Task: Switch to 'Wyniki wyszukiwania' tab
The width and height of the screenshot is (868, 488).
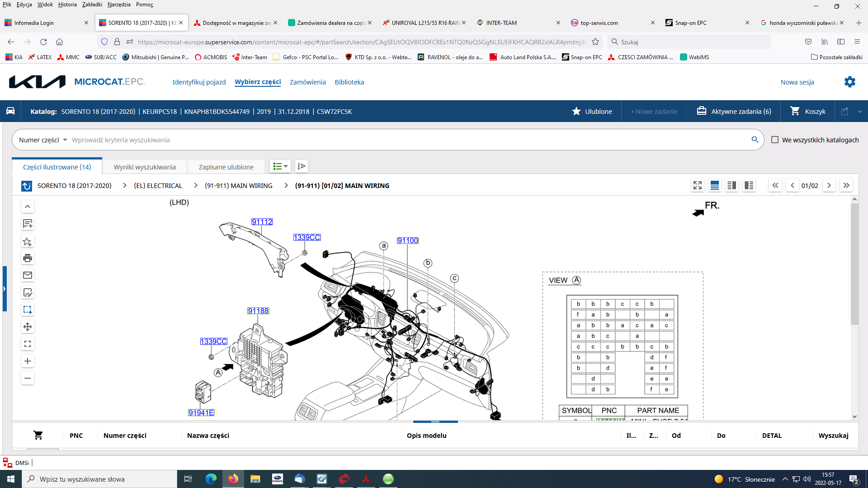Action: (x=145, y=167)
